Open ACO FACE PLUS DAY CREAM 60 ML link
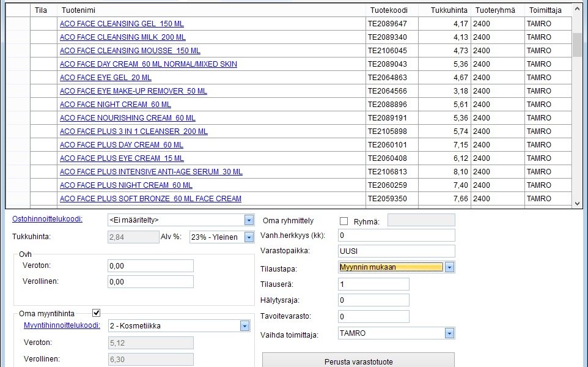Viewport: 588px width, 367px height. click(x=122, y=145)
